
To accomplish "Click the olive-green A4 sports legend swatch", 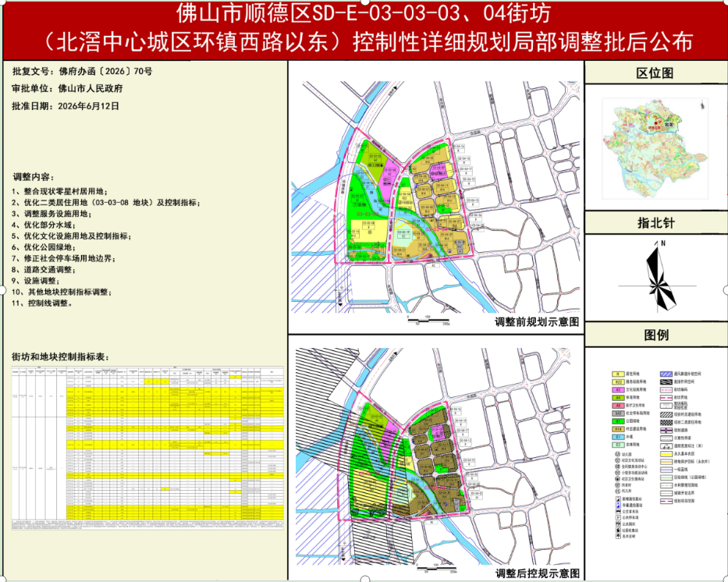I will point(619,397).
